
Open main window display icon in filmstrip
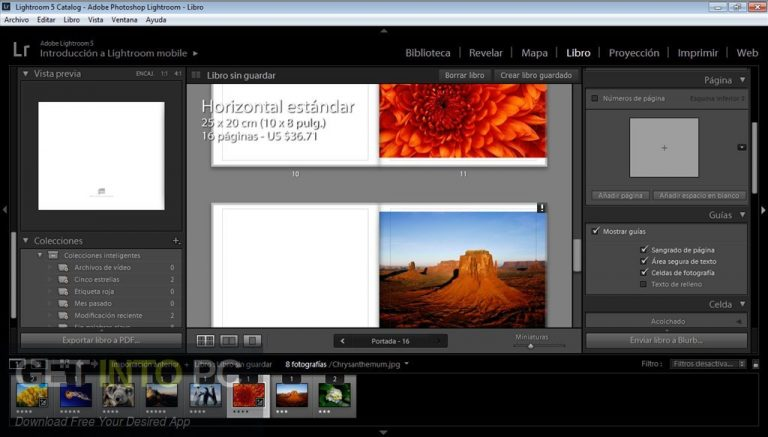17,364
